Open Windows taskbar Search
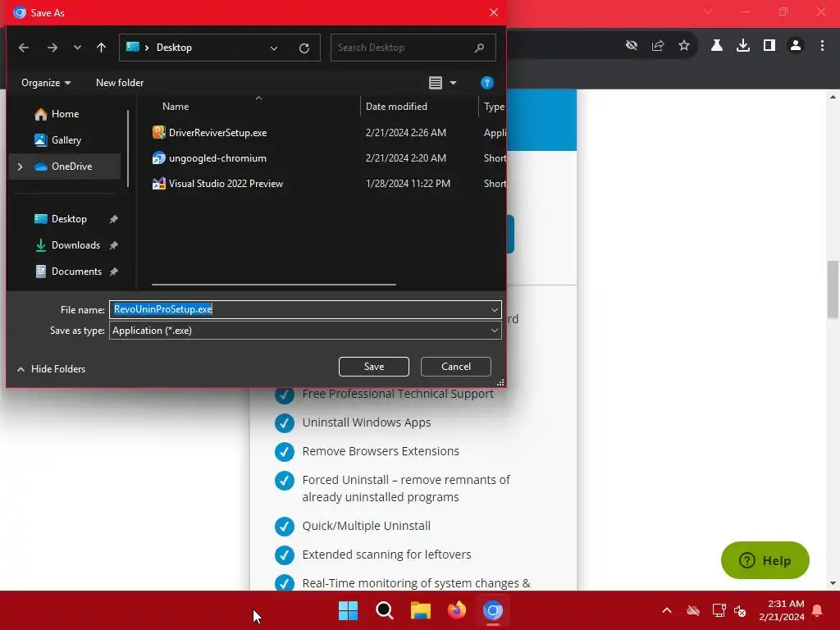 pyautogui.click(x=385, y=610)
